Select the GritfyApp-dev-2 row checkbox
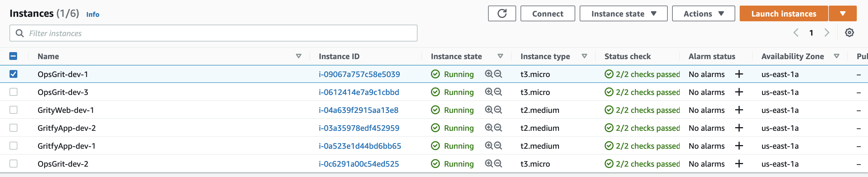868x177 pixels. click(x=13, y=128)
